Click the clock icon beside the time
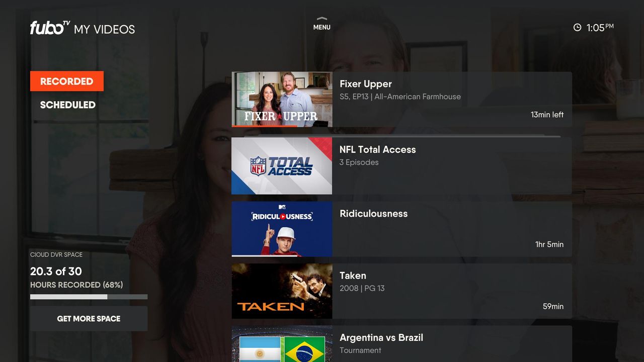The width and height of the screenshot is (644, 362). pyautogui.click(x=577, y=28)
